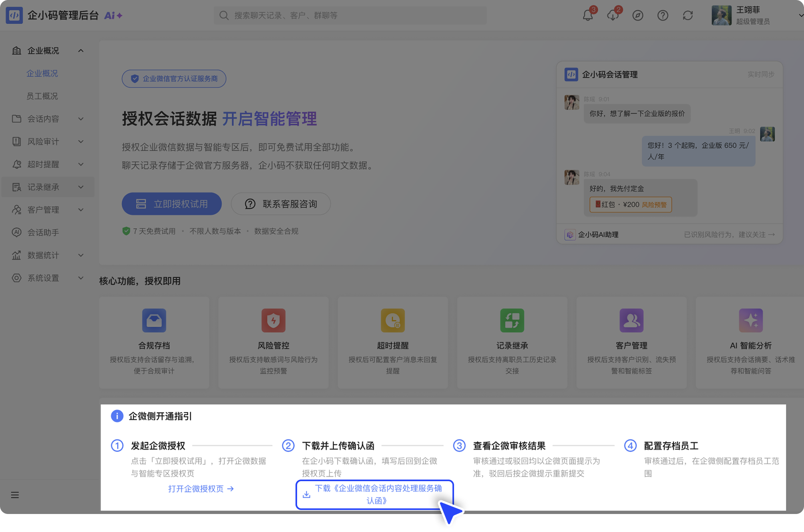This screenshot has height=532, width=804.
Task: Click the 企小码AI助理 icon
Action: pyautogui.click(x=569, y=235)
